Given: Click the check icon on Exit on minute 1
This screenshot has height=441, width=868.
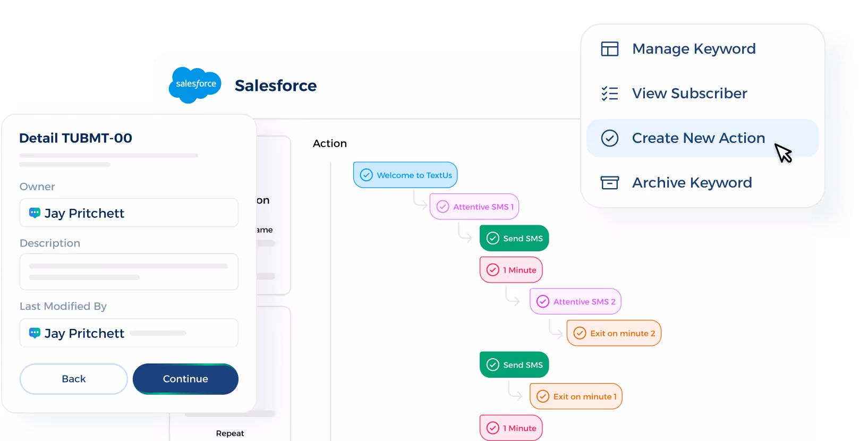Looking at the screenshot, I should [x=543, y=396].
